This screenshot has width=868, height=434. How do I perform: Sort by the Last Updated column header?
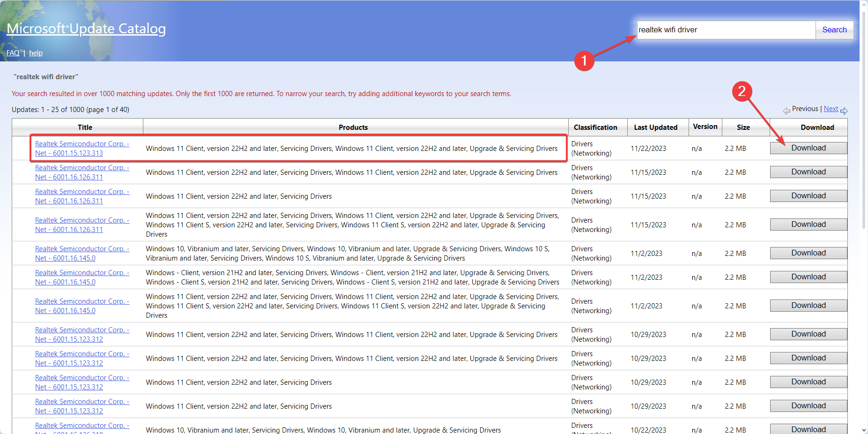tap(655, 127)
